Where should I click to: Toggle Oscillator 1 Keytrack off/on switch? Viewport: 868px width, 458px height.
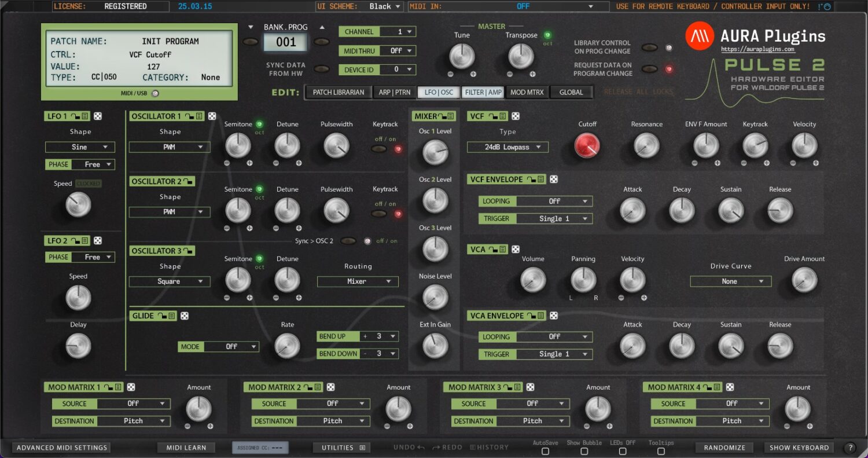(379, 149)
